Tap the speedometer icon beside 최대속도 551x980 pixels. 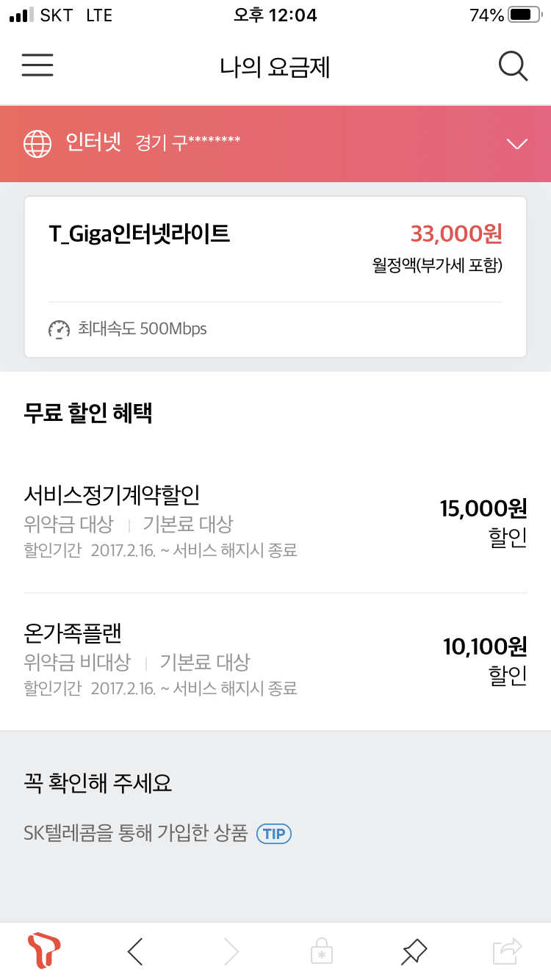click(x=59, y=329)
